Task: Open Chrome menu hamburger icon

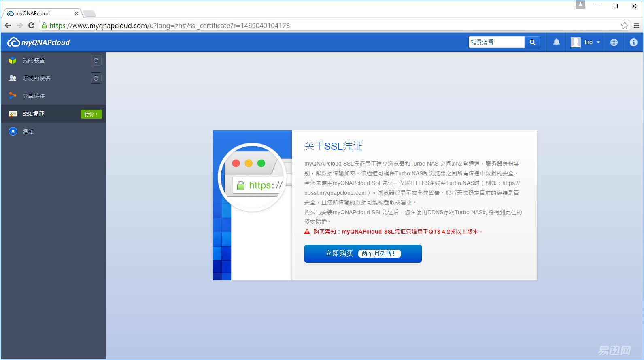Action: pos(636,26)
